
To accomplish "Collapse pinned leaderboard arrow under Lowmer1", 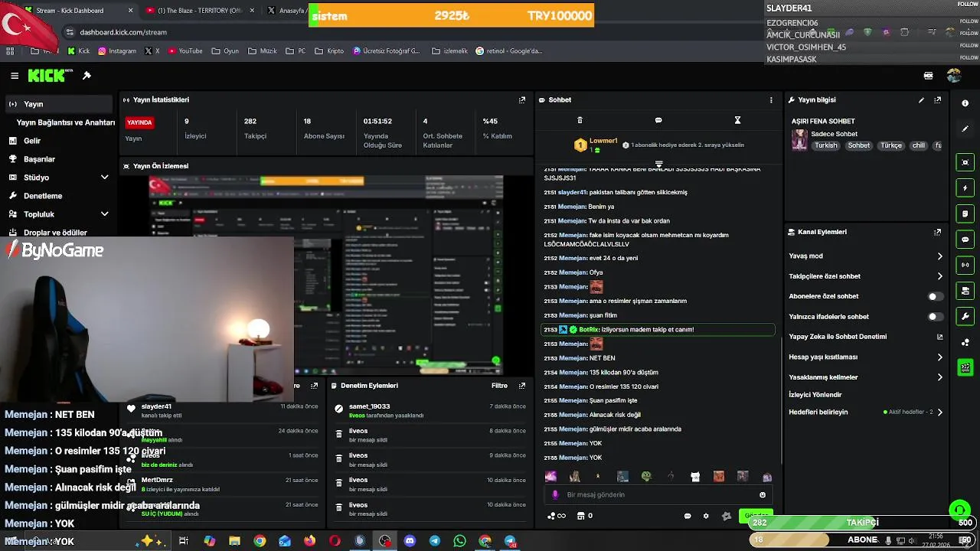I will click(658, 164).
